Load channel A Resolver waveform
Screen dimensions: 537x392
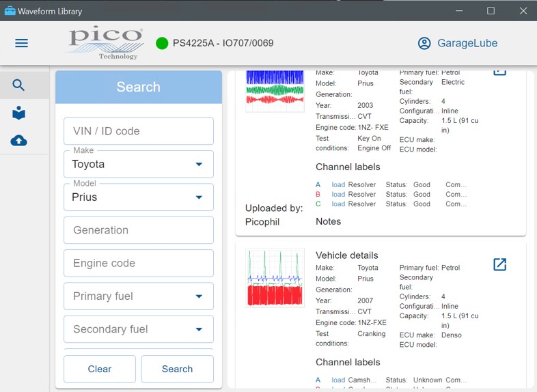tap(338, 185)
